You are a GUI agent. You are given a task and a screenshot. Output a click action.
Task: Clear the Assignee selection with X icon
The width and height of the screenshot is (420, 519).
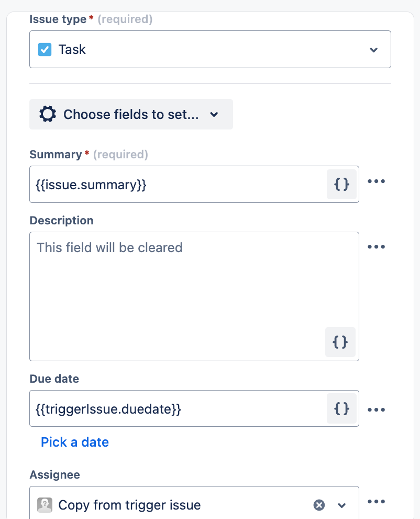coord(319,505)
